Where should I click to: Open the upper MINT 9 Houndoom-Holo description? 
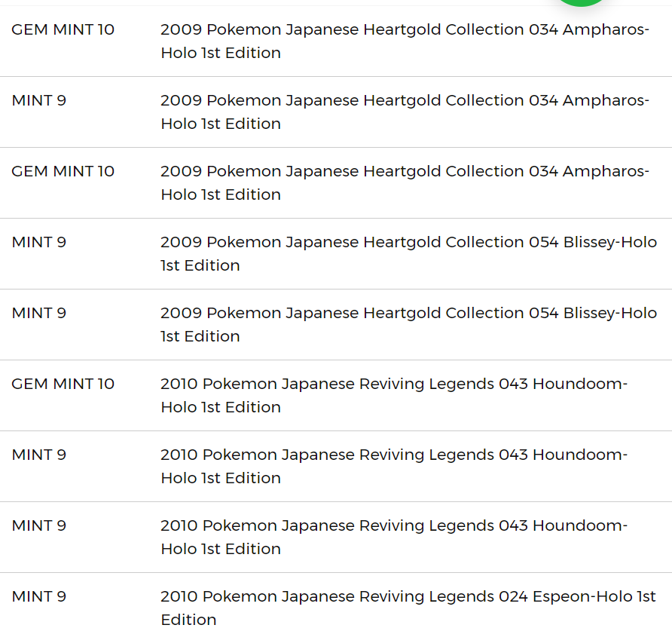[394, 466]
